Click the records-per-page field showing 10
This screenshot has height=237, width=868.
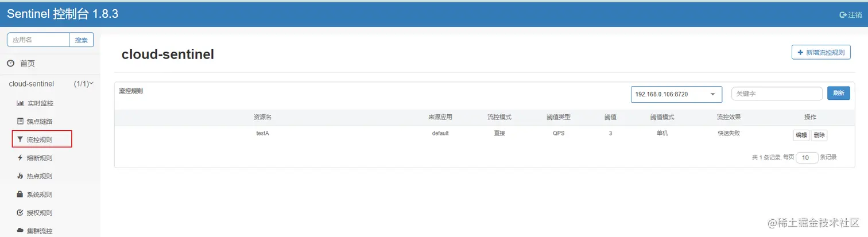807,158
